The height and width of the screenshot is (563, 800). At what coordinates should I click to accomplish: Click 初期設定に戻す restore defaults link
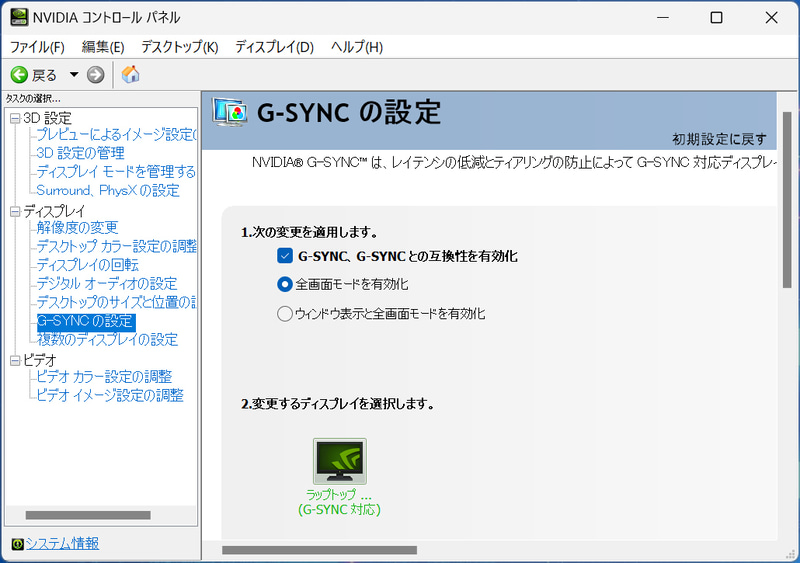(x=719, y=139)
